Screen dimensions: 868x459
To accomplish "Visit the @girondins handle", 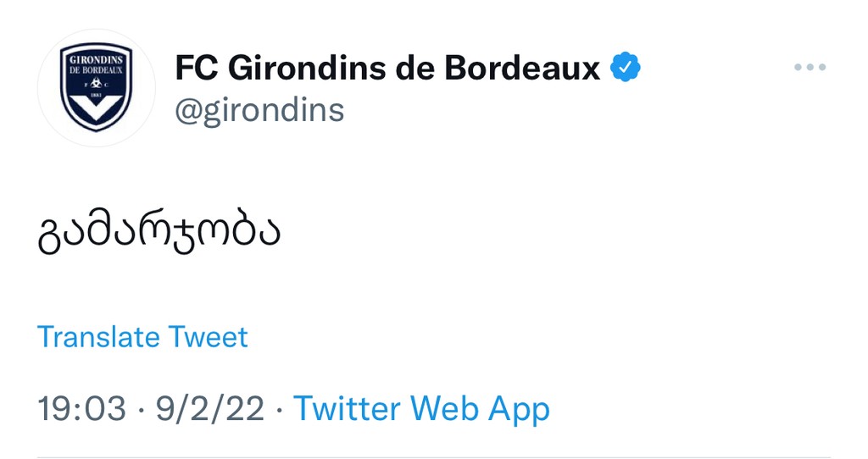I will (259, 111).
